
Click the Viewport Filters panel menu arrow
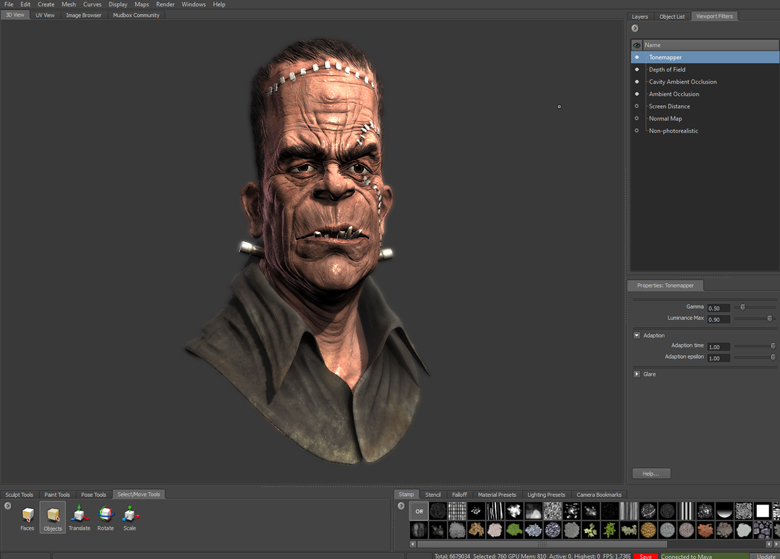[635, 29]
